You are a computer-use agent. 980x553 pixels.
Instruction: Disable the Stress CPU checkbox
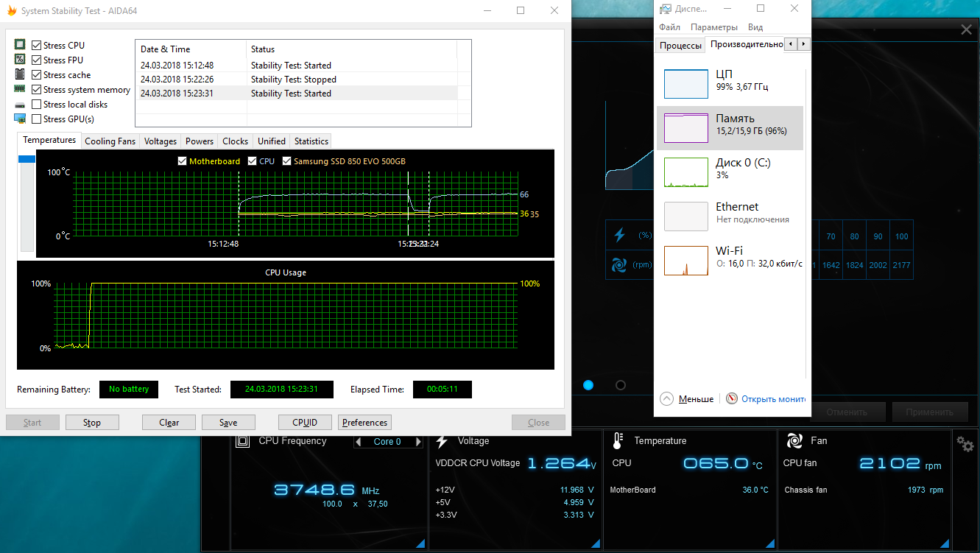click(x=36, y=46)
